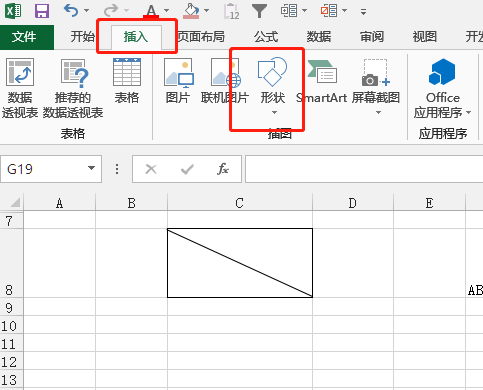Click into the formula bar input
This screenshot has width=483, height=390.
point(364,169)
